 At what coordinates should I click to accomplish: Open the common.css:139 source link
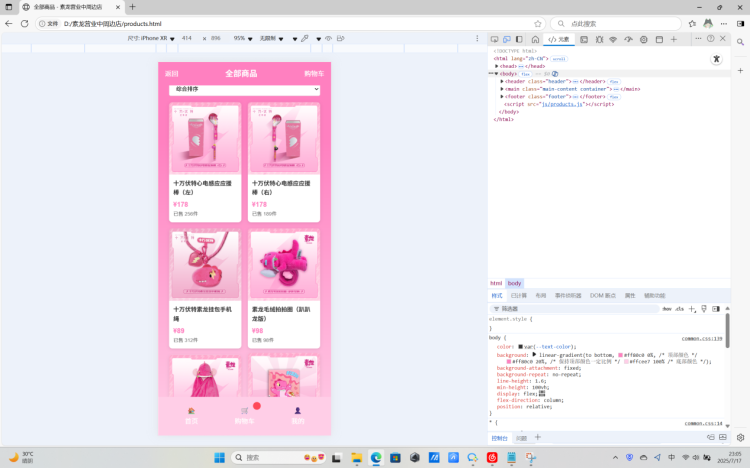point(702,339)
